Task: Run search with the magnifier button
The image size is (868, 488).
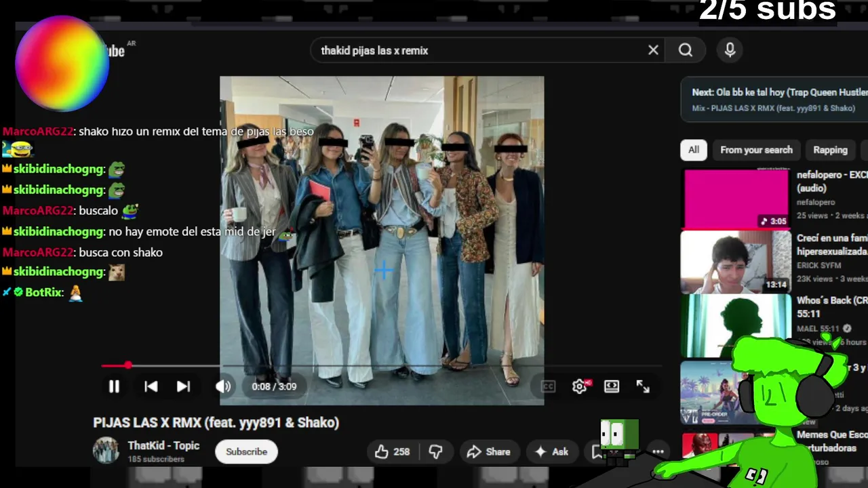Action: (x=686, y=50)
